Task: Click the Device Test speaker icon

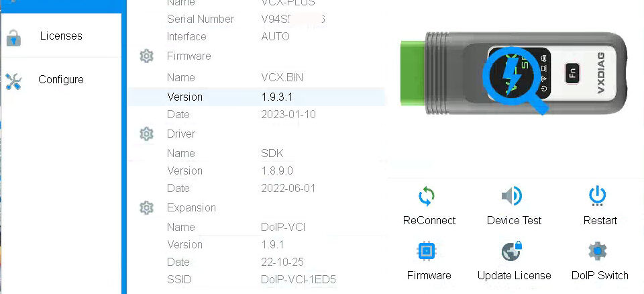Action: click(x=512, y=197)
